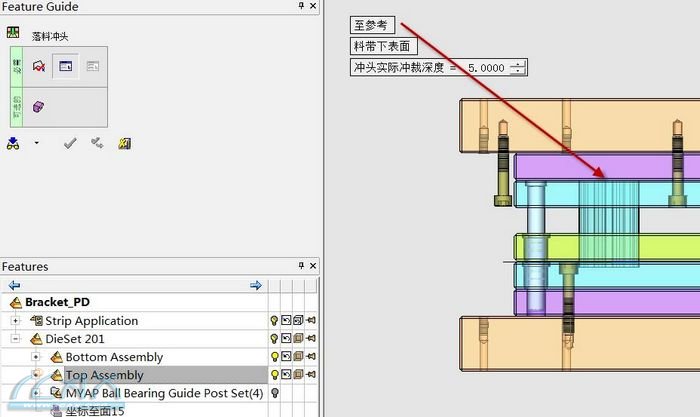This screenshot has width=700, height=417.
Task: Click the 落料冲头 feature icon in Feature Guide
Action: click(x=13, y=33)
